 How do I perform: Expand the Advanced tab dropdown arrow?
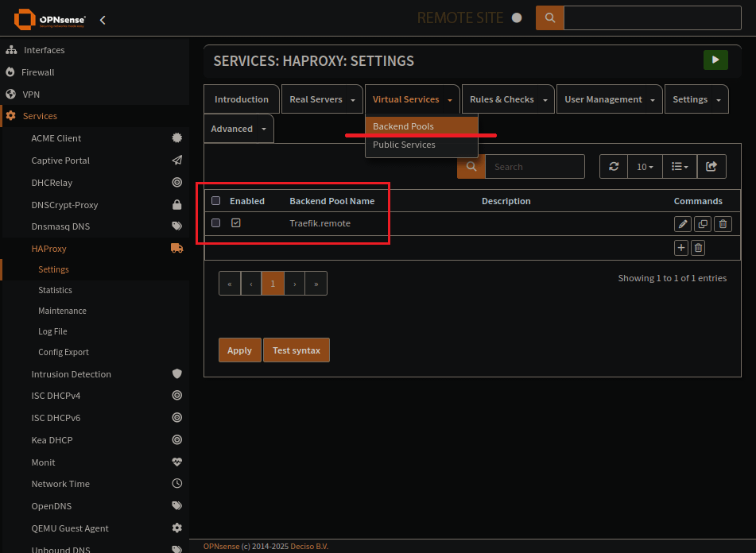(264, 129)
